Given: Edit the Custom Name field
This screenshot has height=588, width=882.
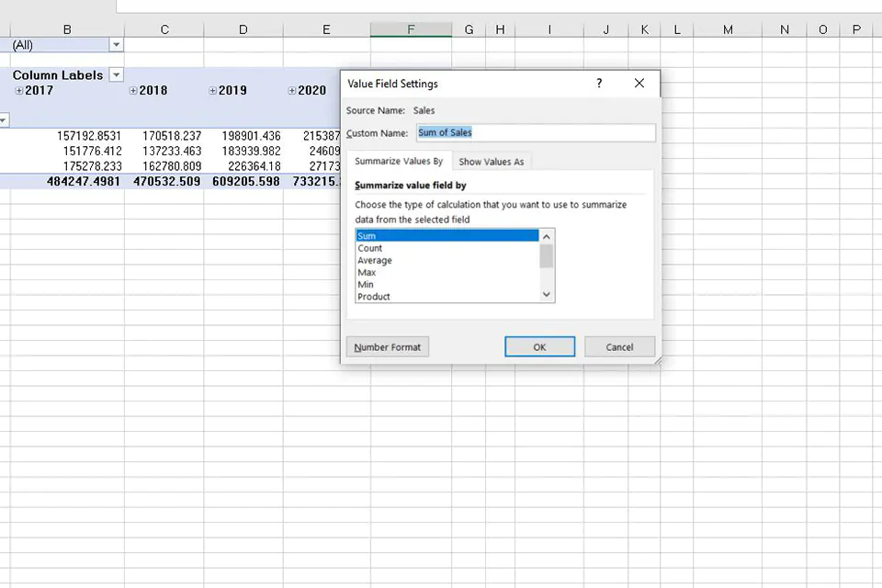Looking at the screenshot, I should point(536,132).
